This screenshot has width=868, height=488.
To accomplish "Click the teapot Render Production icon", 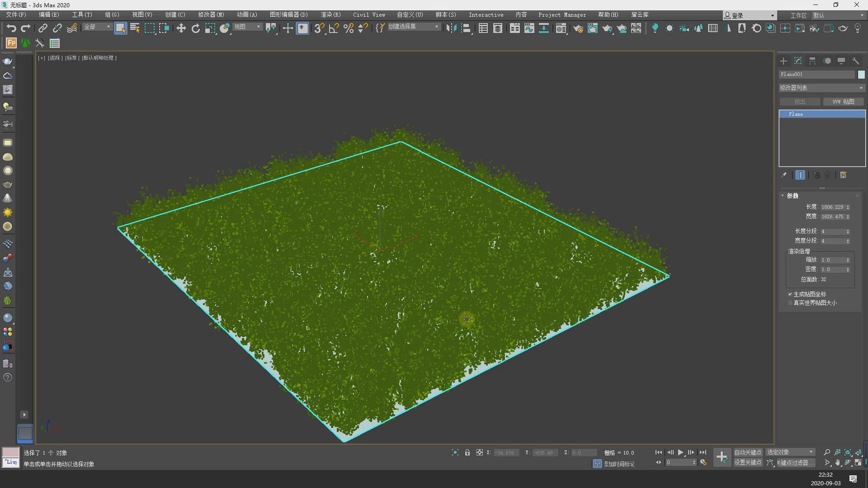I will tap(607, 28).
